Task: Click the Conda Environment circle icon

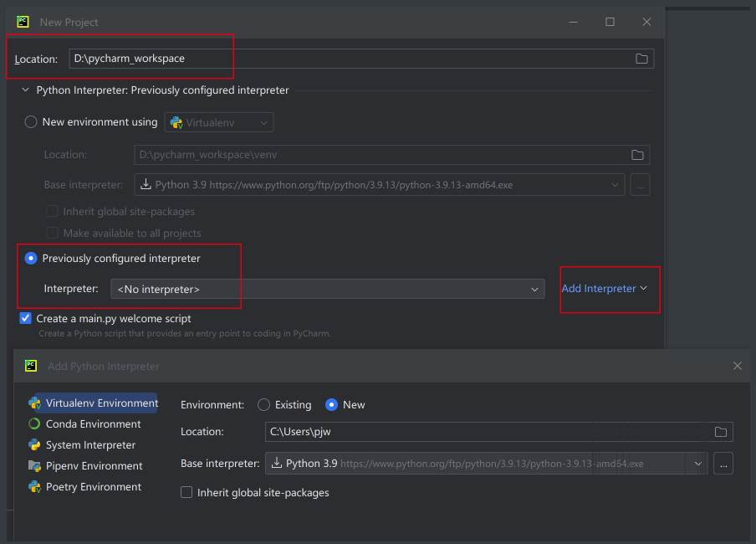Action: tap(34, 423)
